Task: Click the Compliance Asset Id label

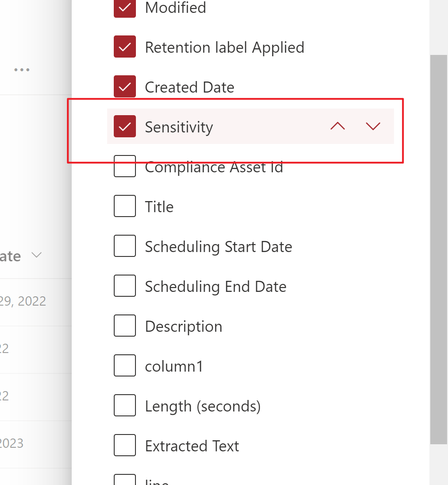Action: [x=214, y=167]
